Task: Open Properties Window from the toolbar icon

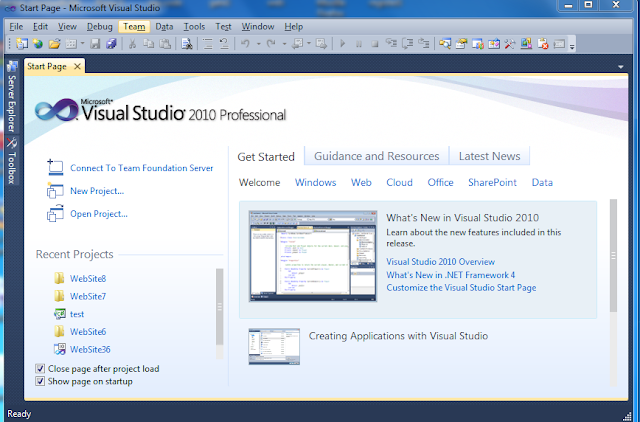Action: 461,44
